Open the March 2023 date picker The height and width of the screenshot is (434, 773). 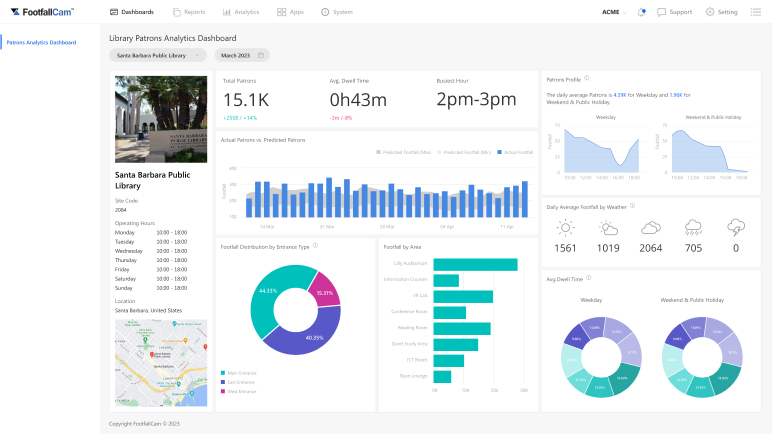[x=242, y=55]
